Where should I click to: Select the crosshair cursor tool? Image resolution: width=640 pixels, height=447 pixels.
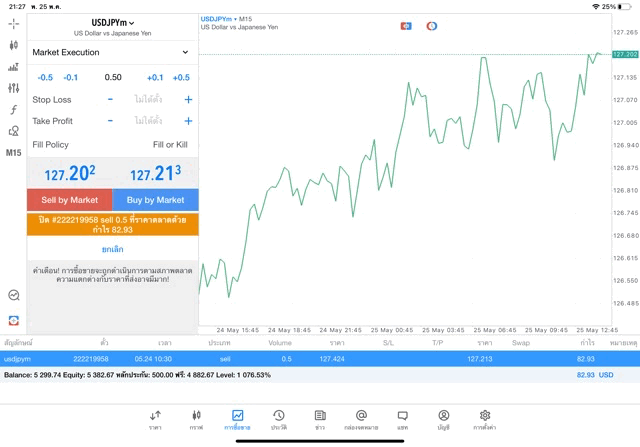click(13, 24)
